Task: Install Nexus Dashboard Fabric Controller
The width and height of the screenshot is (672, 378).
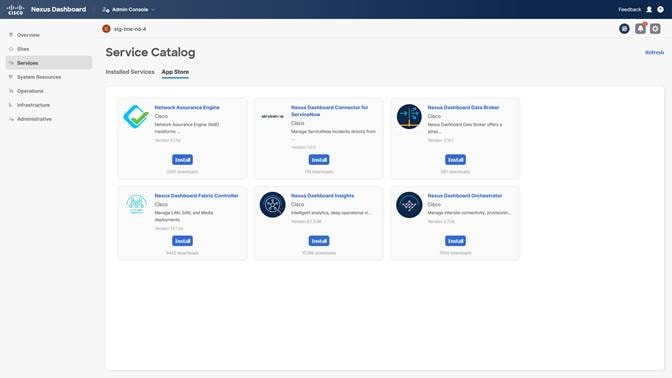Action: click(183, 241)
